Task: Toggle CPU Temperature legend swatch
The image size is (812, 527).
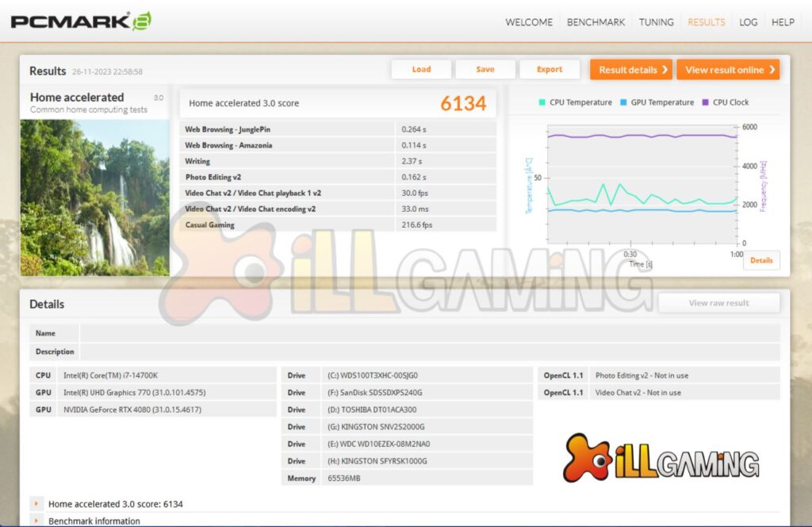Action: (x=542, y=102)
